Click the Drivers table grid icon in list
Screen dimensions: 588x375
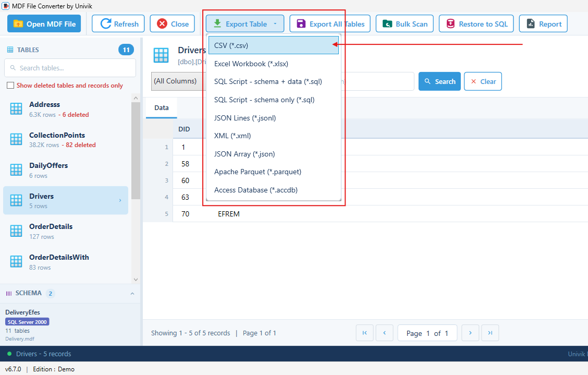tap(16, 200)
